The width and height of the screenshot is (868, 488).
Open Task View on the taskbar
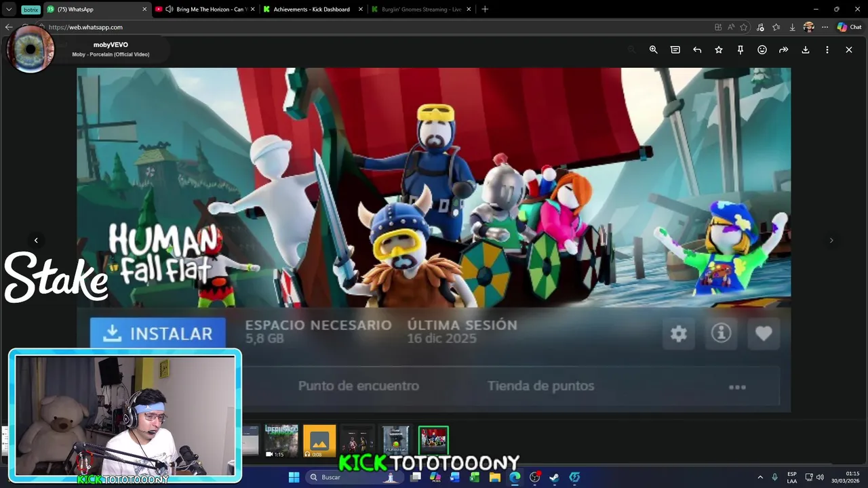pyautogui.click(x=416, y=477)
